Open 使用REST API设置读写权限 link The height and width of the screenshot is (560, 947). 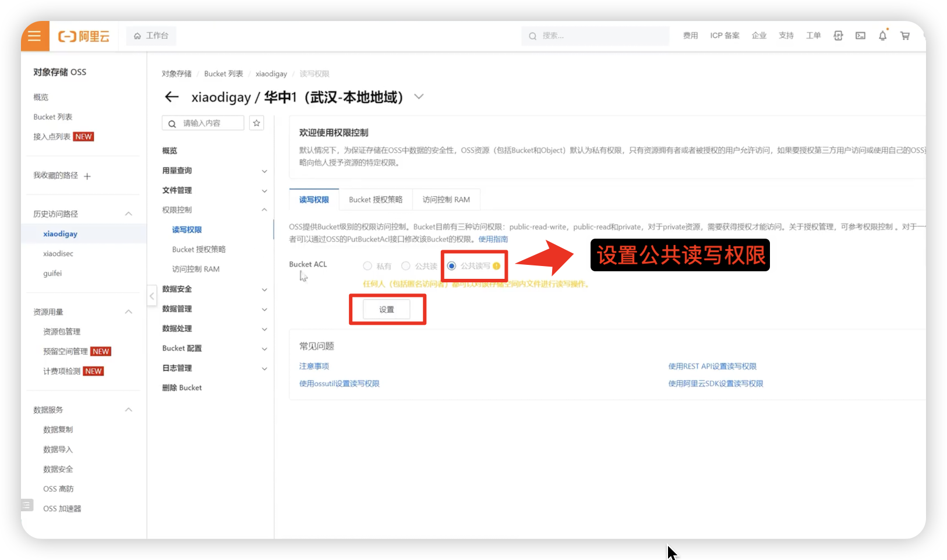[712, 366]
